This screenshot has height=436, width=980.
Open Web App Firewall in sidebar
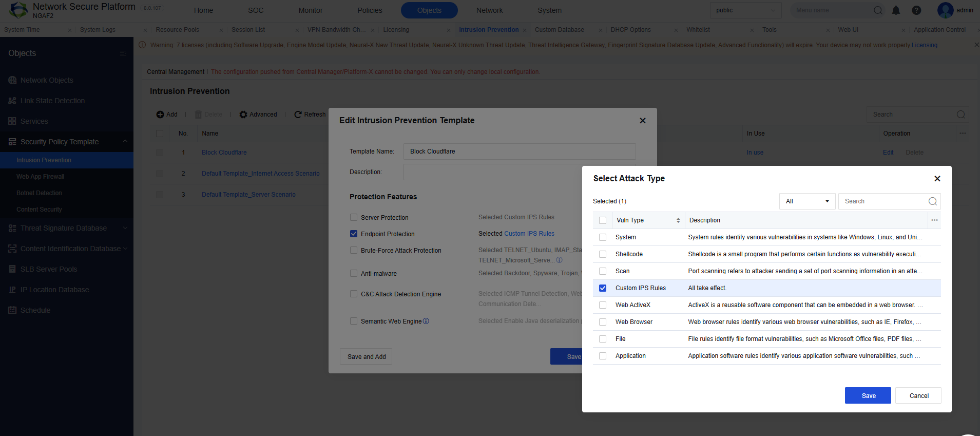(x=41, y=177)
